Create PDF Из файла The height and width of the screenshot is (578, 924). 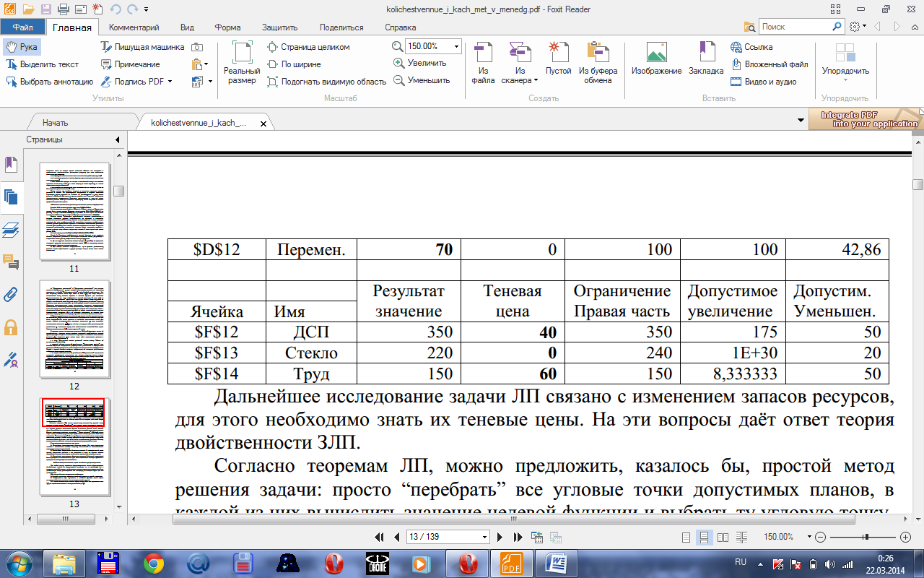(484, 62)
